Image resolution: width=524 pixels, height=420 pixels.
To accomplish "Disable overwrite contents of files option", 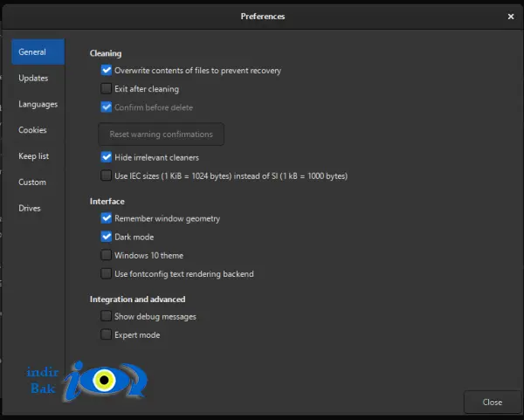I will coord(107,70).
